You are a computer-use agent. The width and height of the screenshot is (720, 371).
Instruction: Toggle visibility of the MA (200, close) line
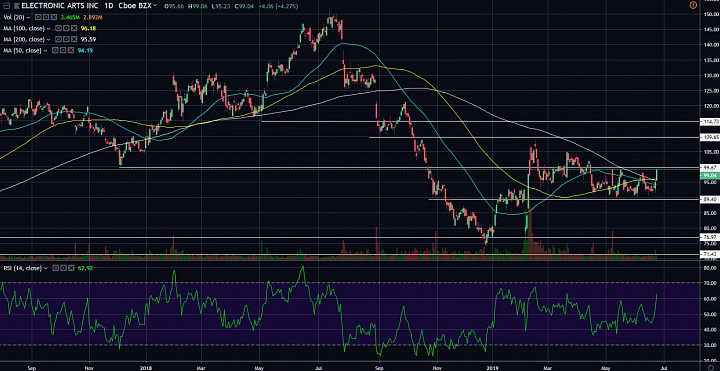[x=58, y=39]
